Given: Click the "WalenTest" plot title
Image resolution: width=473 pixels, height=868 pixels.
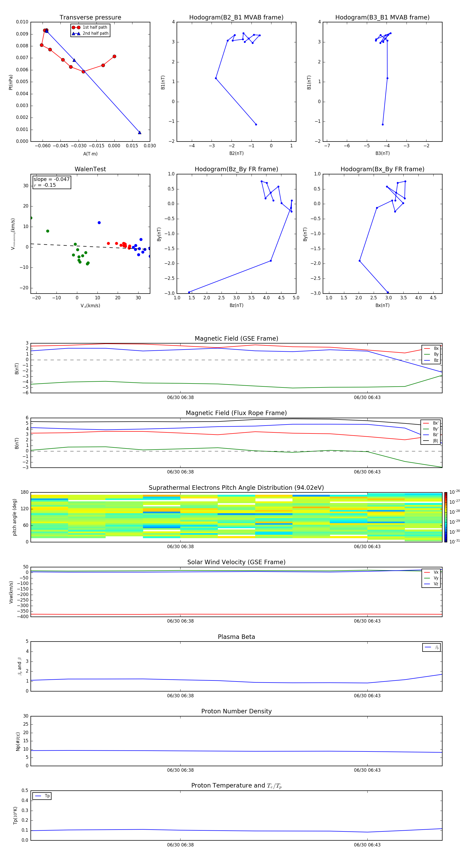Looking at the screenshot, I should tap(90, 169).
